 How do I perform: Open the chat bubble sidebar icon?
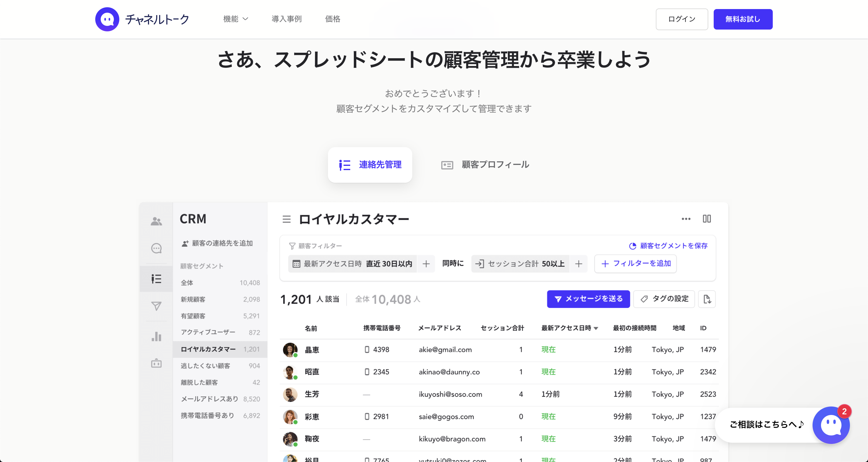156,248
